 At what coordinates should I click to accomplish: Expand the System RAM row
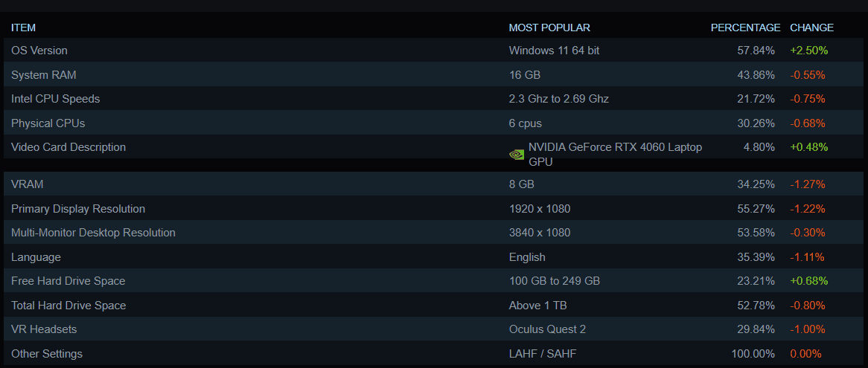click(434, 74)
